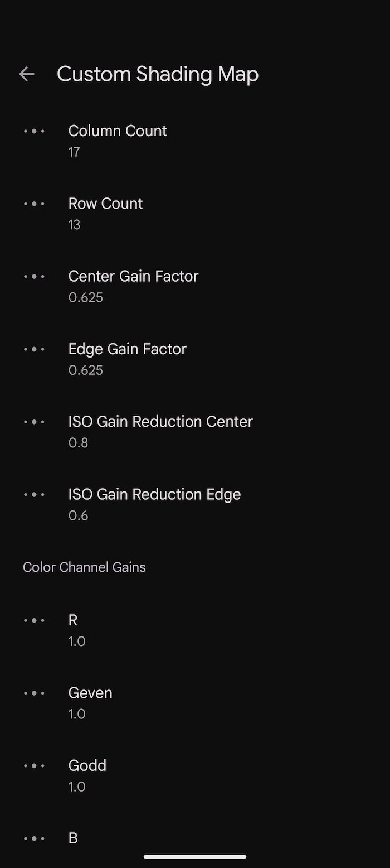
Task: Open the overflow menu for Geven
Action: pyautogui.click(x=34, y=693)
